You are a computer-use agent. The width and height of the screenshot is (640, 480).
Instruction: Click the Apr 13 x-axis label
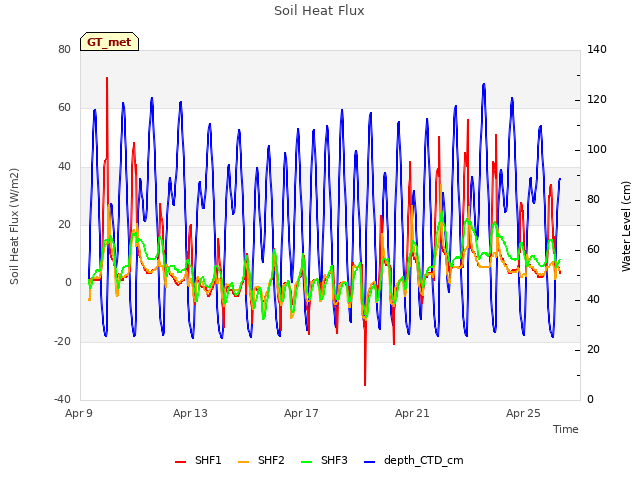click(190, 413)
